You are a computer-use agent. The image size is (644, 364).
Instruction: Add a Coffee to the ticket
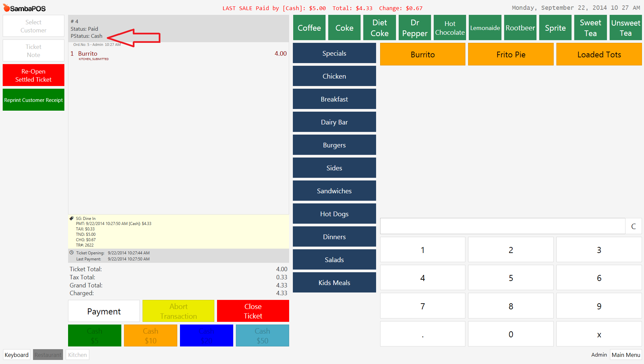coord(309,28)
